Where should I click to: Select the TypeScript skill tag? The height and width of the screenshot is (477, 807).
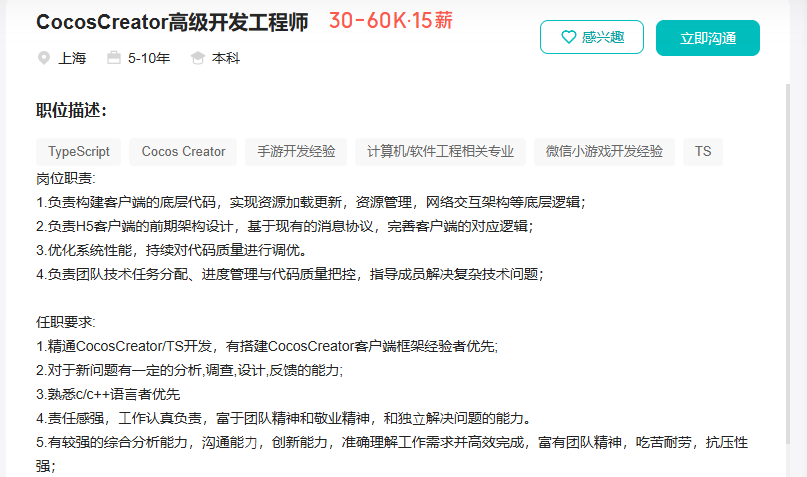(x=79, y=152)
